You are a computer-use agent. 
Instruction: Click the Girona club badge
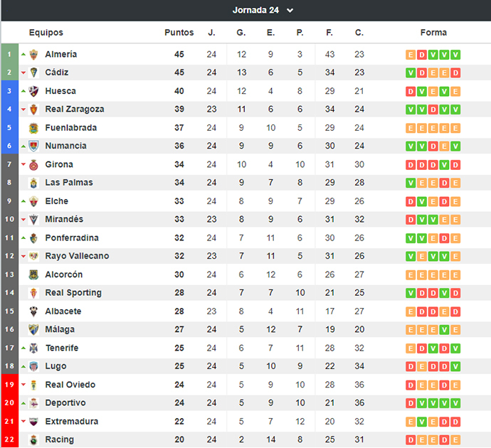[33, 164]
